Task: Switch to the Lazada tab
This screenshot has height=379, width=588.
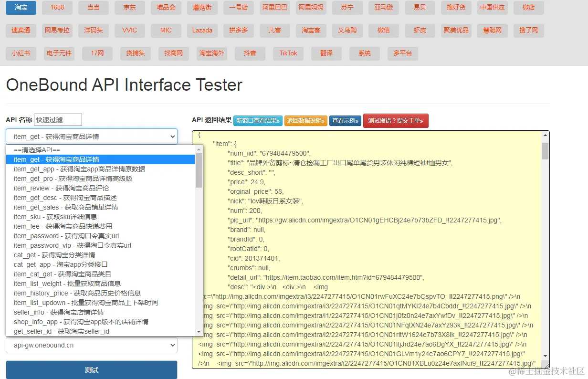Action: click(202, 30)
